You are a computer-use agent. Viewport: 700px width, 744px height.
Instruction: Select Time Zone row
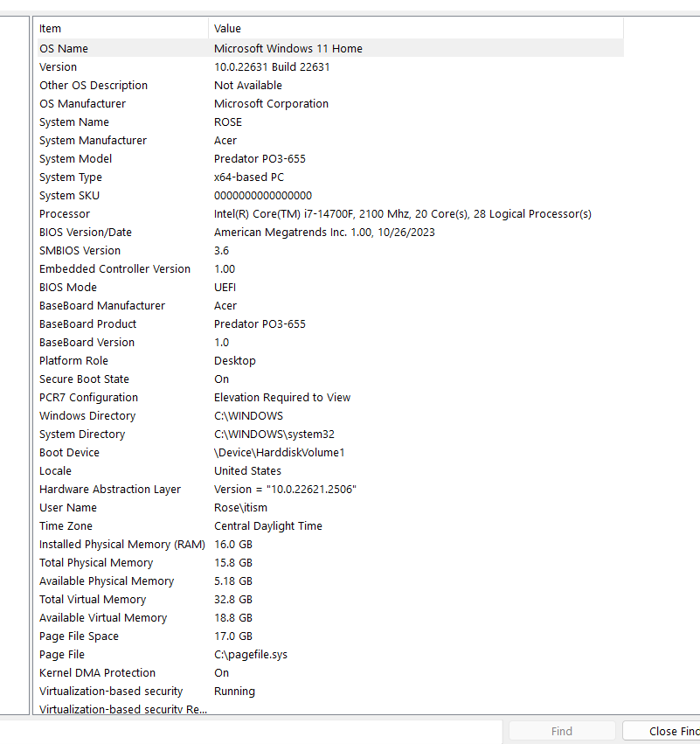click(x=330, y=525)
